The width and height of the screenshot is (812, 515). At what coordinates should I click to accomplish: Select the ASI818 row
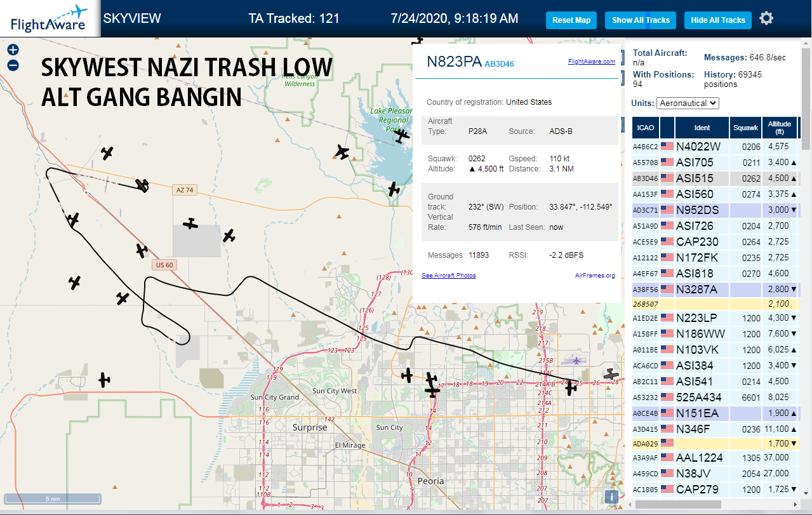[x=715, y=274]
